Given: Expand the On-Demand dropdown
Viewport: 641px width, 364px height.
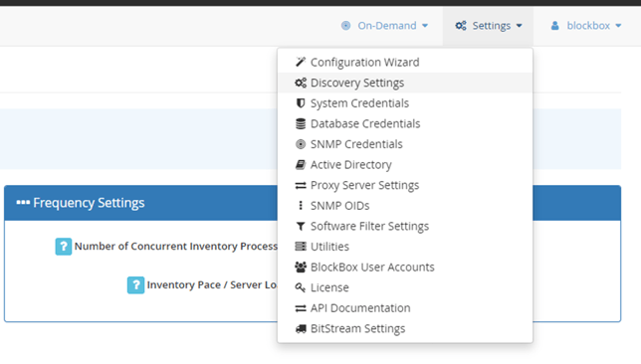Looking at the screenshot, I should coord(384,26).
